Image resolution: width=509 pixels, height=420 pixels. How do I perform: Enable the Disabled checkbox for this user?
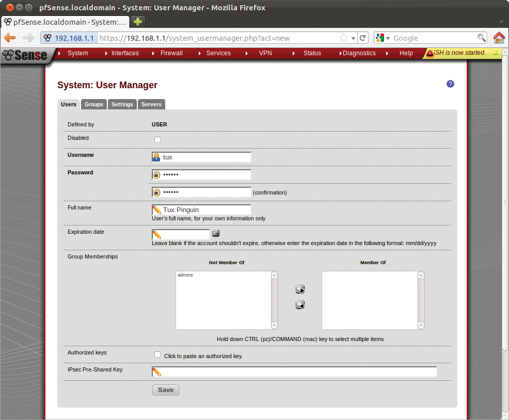point(157,139)
